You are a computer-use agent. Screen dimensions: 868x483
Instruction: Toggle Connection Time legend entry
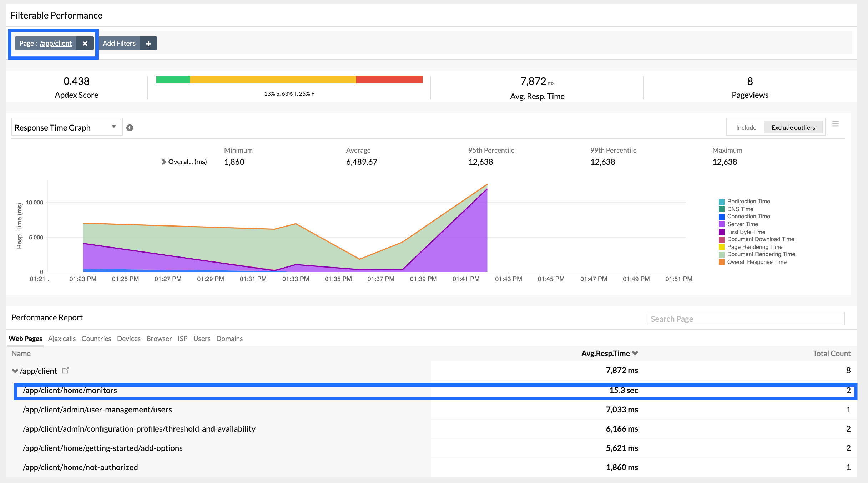point(748,217)
